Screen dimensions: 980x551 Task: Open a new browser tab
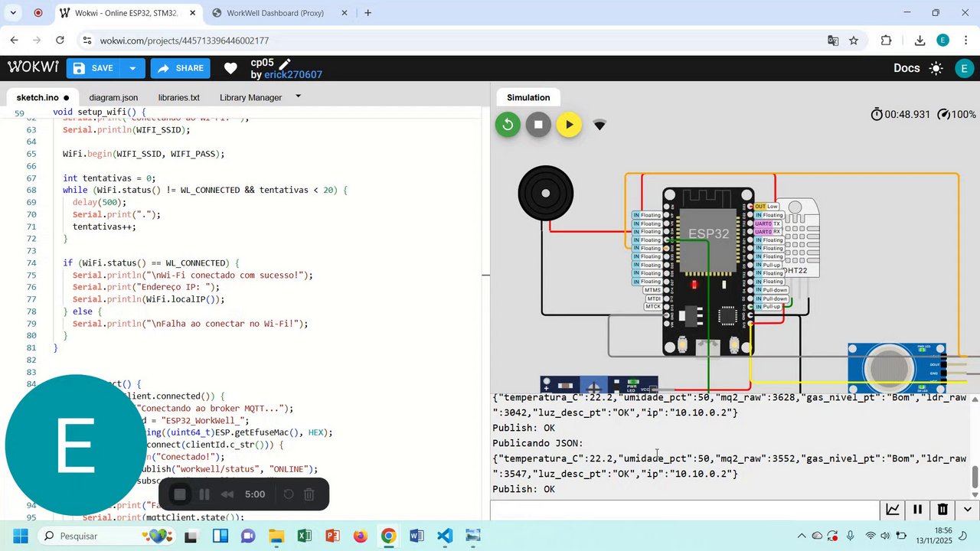point(368,13)
